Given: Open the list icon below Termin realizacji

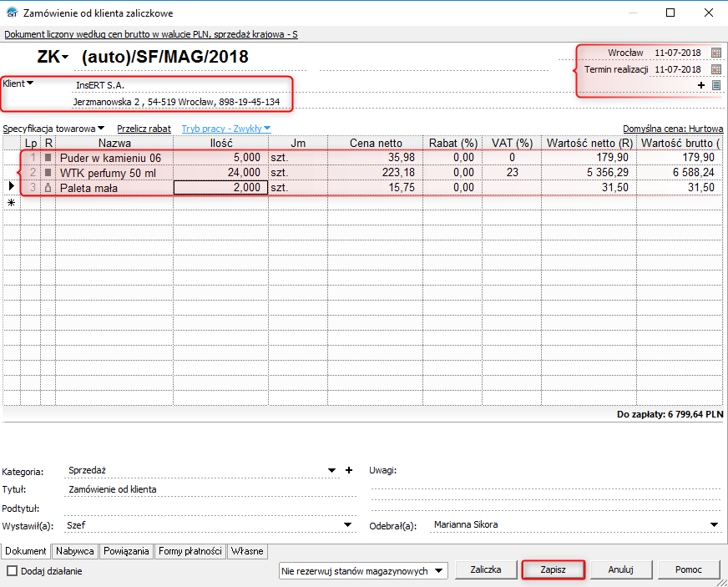Looking at the screenshot, I should point(715,85).
